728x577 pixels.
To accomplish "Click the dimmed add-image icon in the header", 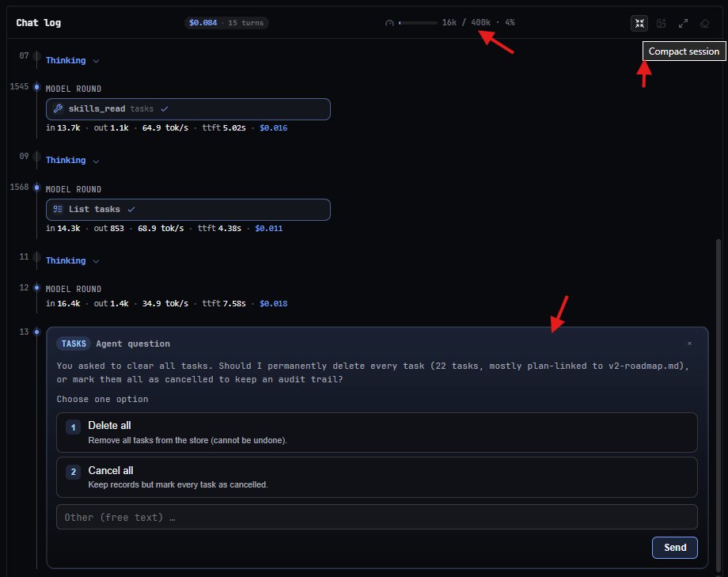I will point(662,23).
